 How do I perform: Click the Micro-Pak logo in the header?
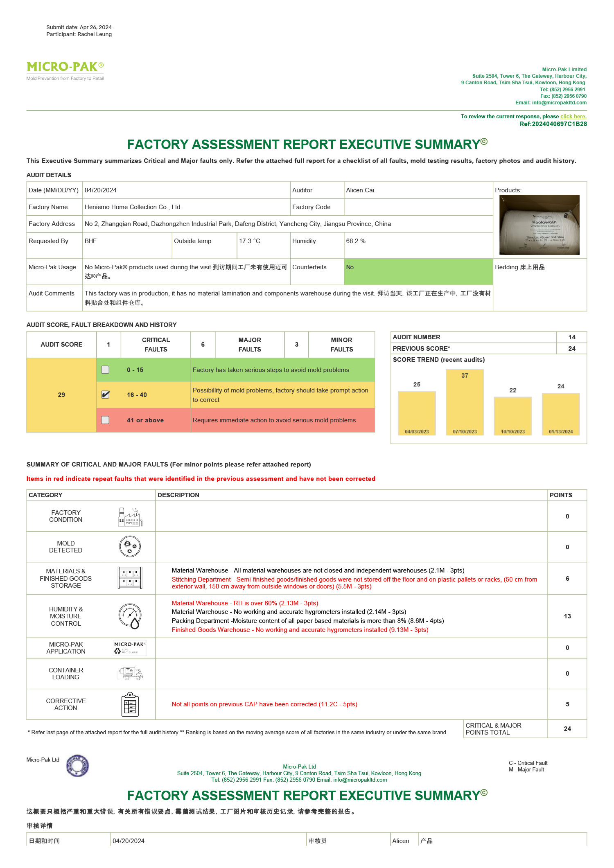click(x=65, y=70)
